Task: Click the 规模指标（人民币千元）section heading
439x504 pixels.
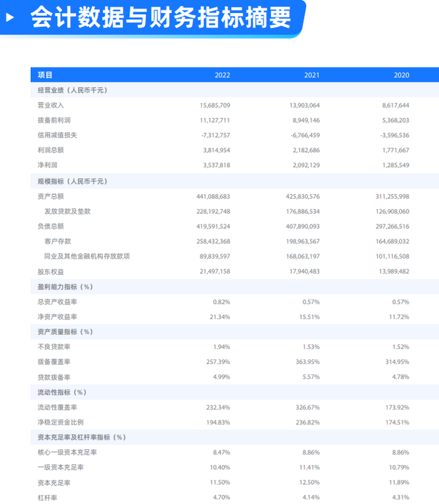Action: click(x=72, y=181)
